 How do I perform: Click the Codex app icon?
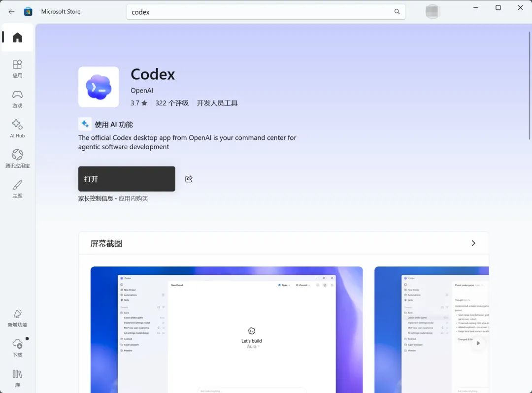point(99,87)
